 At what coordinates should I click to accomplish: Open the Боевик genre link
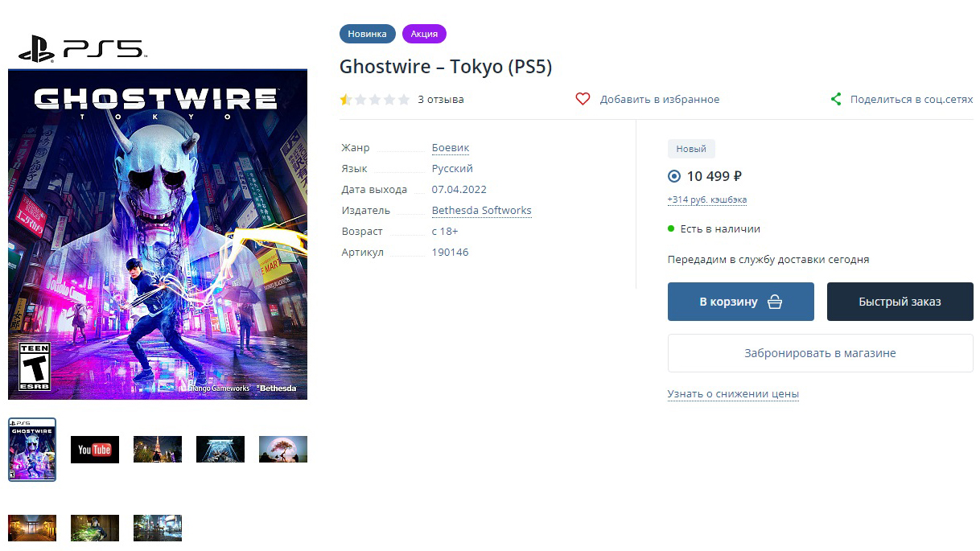point(450,148)
